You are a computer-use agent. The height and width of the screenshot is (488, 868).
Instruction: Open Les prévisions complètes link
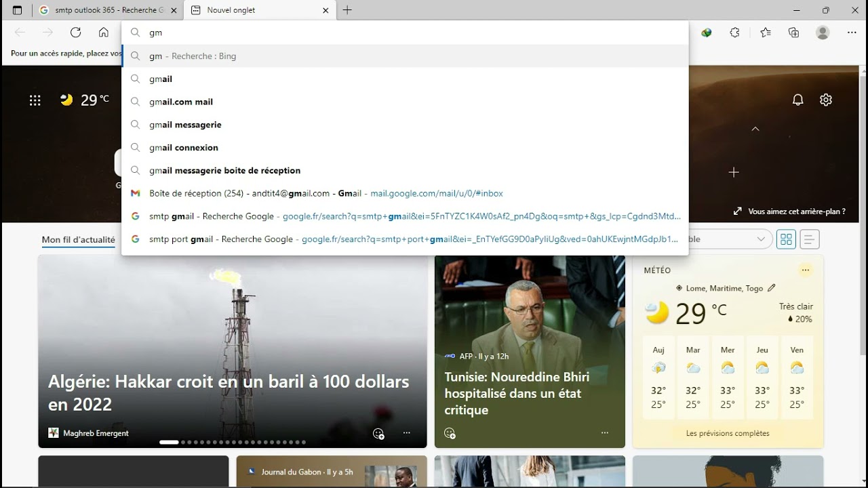(728, 433)
